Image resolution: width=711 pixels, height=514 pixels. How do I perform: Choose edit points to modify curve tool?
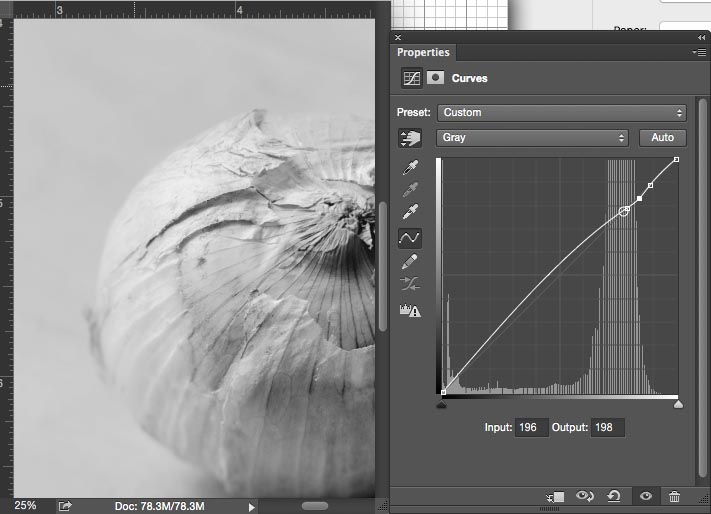click(x=410, y=238)
